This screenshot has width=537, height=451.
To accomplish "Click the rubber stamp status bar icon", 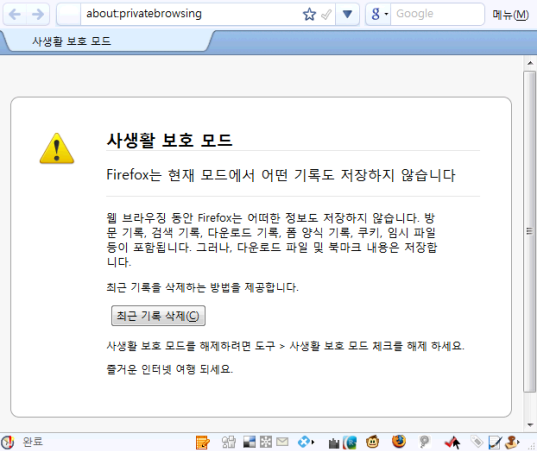I will click(x=512, y=442).
